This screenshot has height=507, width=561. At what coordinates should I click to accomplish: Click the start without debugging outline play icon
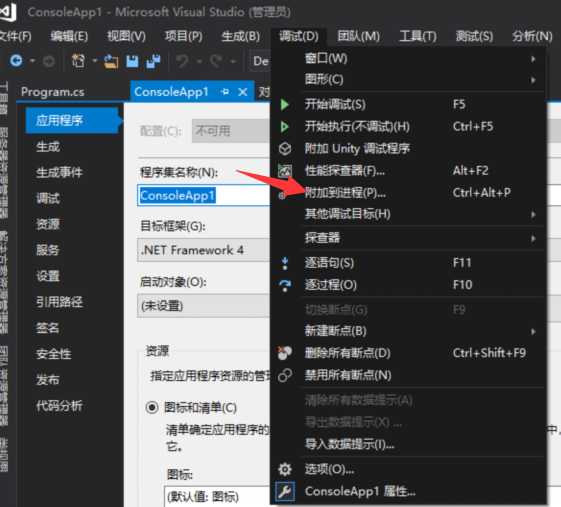pos(285,127)
